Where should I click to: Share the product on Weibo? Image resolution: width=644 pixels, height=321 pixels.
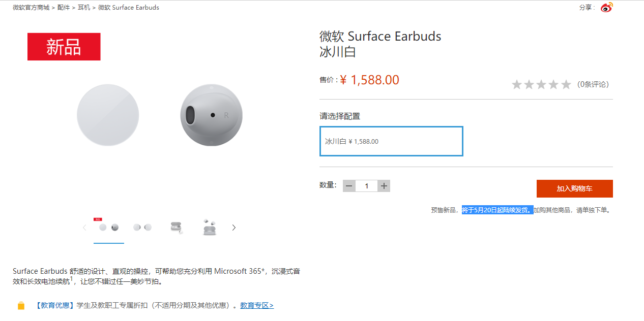tap(607, 8)
